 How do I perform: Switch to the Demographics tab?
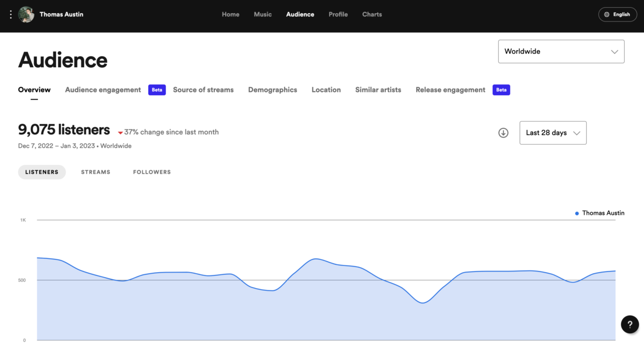click(x=272, y=90)
